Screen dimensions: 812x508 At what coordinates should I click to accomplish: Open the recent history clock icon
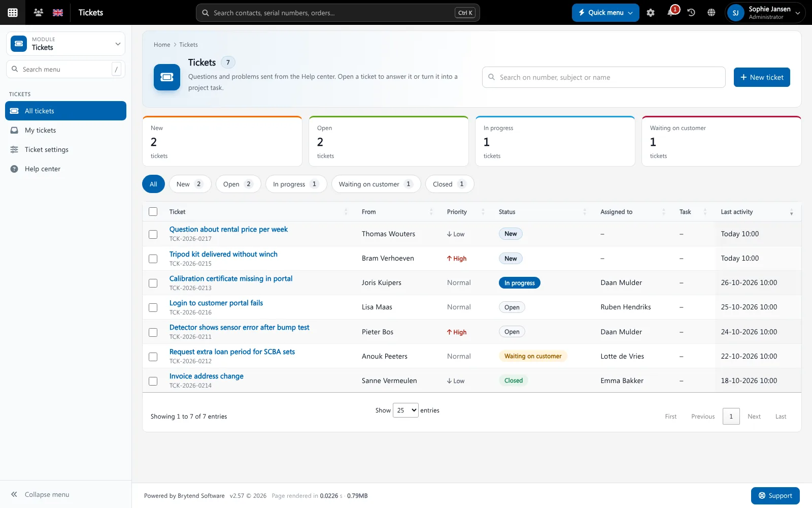[691, 13]
